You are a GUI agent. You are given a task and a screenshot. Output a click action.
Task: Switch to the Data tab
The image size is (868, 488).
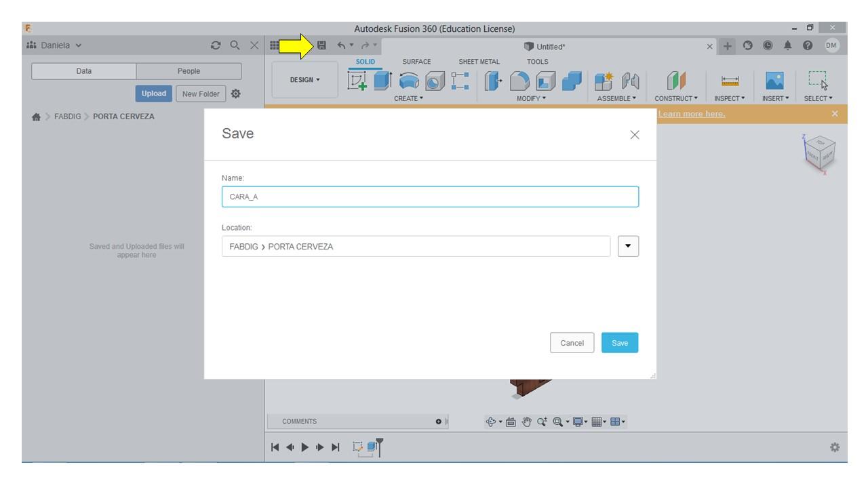[84, 71]
